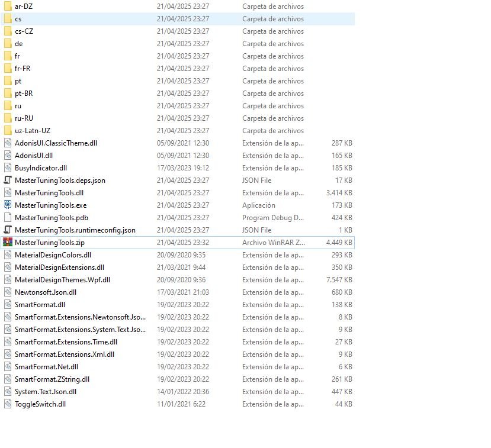Click the MasterTuningTools.runtimeconfig.json file icon
The width and height of the screenshot is (491, 448).
point(8,230)
